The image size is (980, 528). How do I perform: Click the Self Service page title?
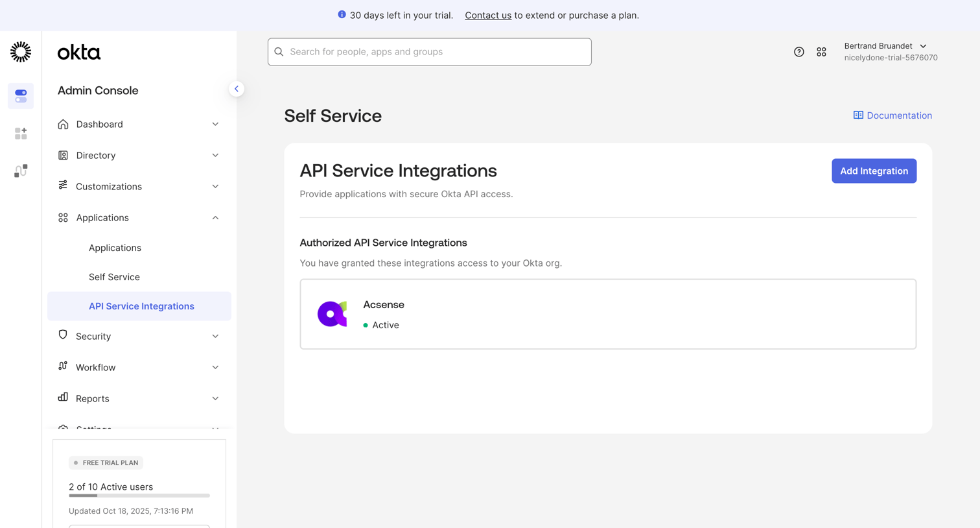tap(332, 115)
